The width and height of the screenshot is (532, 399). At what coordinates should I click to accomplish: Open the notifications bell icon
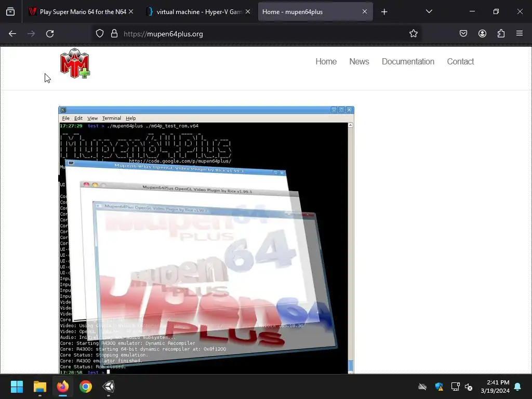(517, 387)
